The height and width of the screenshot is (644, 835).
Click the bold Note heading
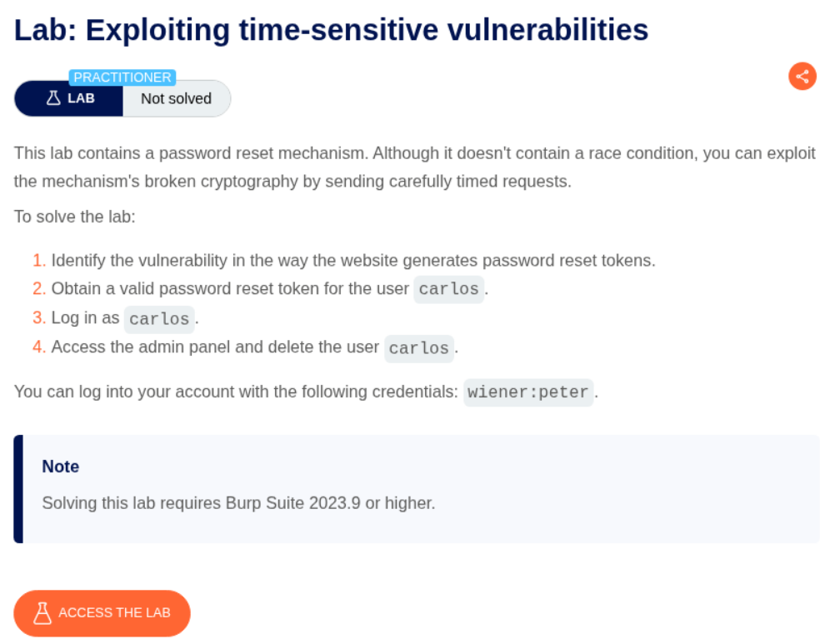tap(61, 467)
